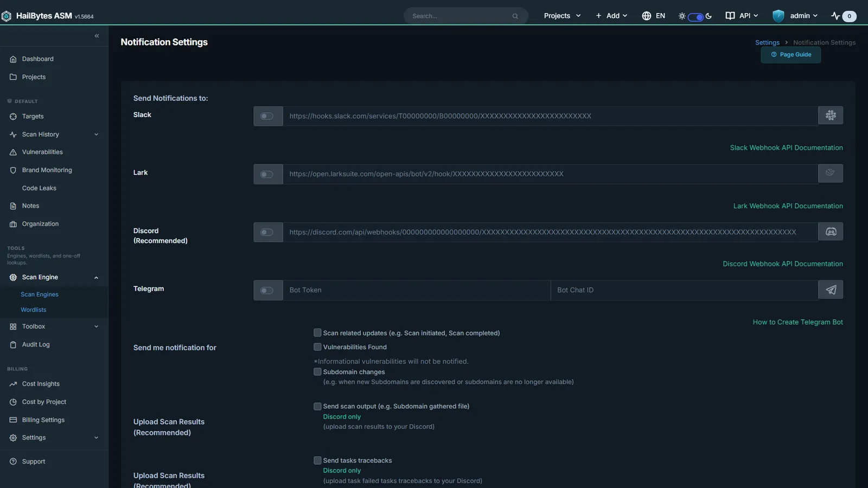
Task: Click the search magnifier icon
Action: (515, 16)
